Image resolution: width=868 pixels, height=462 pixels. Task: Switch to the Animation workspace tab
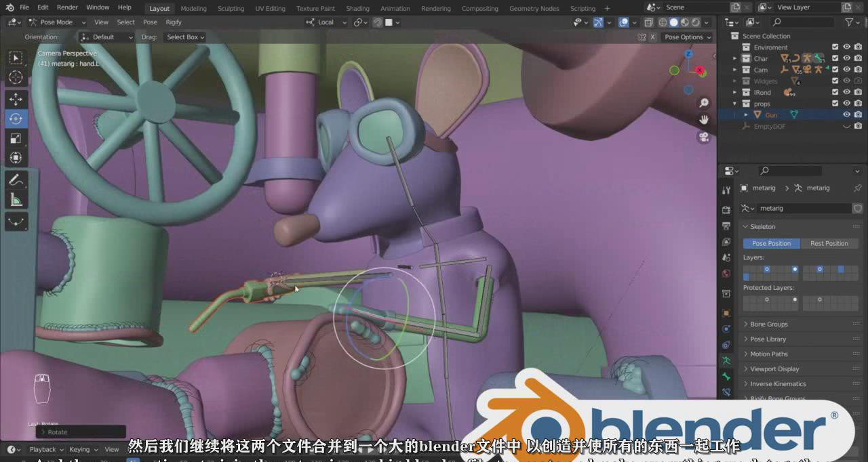tap(395, 9)
